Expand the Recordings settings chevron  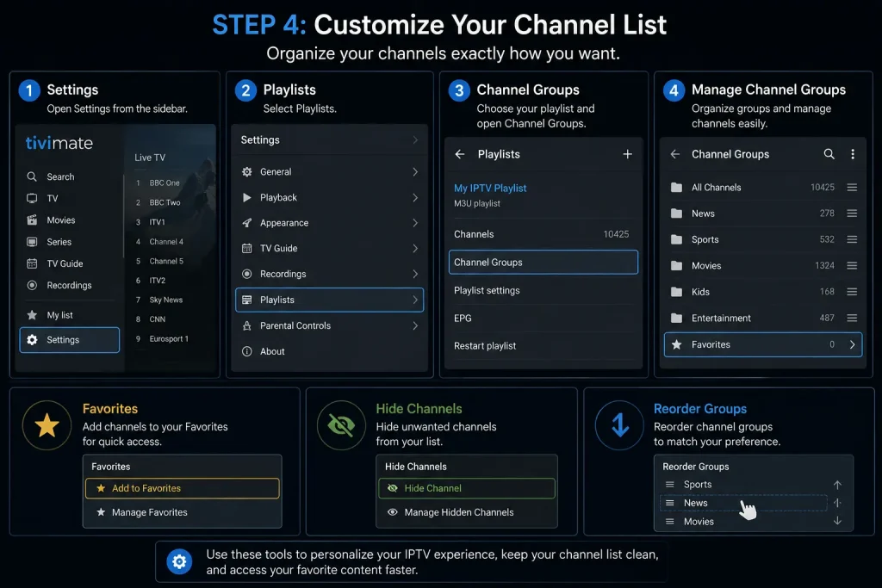pyautogui.click(x=415, y=274)
